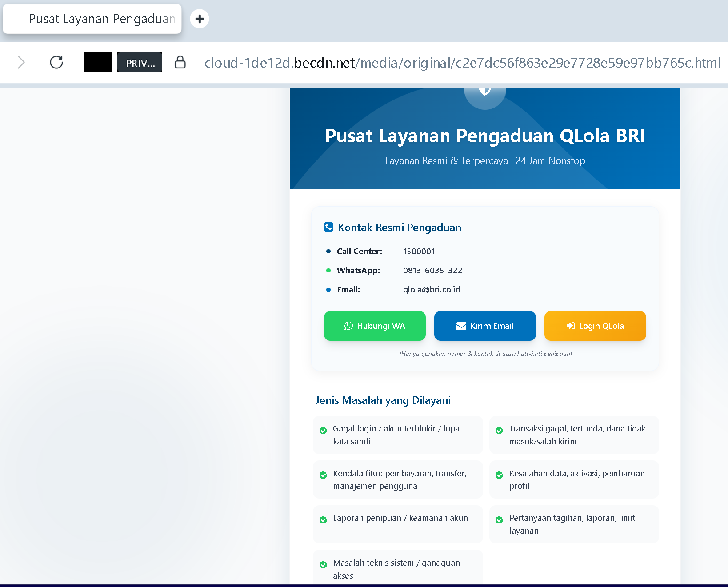Click check icon beside Transaksi gagal item
This screenshot has width=728, height=587.
coord(499,431)
